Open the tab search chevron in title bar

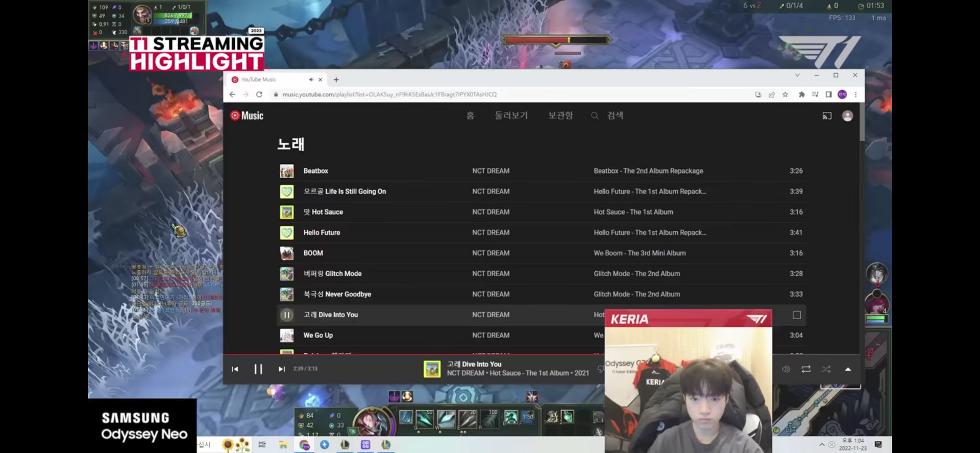pos(797,75)
